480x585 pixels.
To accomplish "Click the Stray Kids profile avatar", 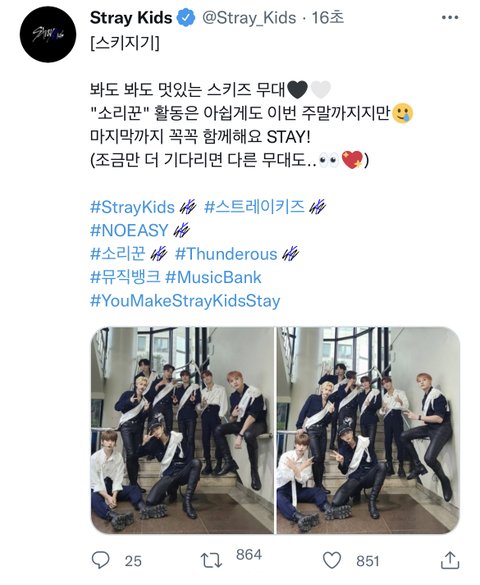I will click(x=48, y=34).
